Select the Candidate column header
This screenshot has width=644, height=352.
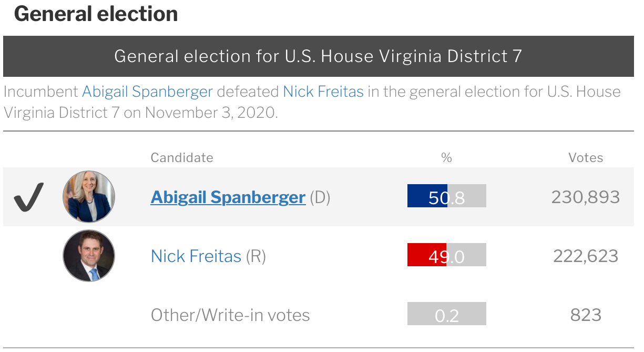click(x=182, y=157)
